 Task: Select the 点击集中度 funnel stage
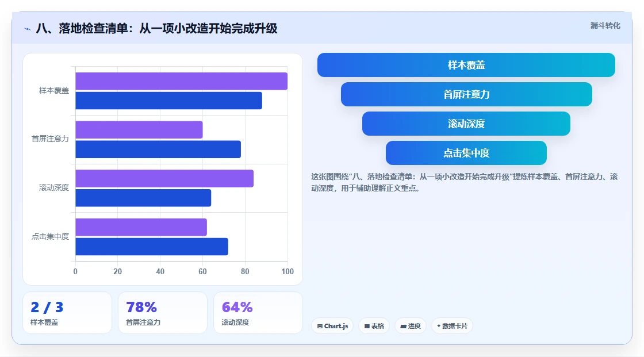466,153
